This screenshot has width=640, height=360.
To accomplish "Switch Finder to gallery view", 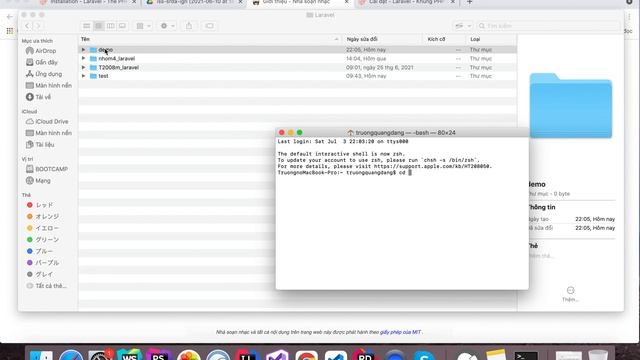I will (x=122, y=26).
